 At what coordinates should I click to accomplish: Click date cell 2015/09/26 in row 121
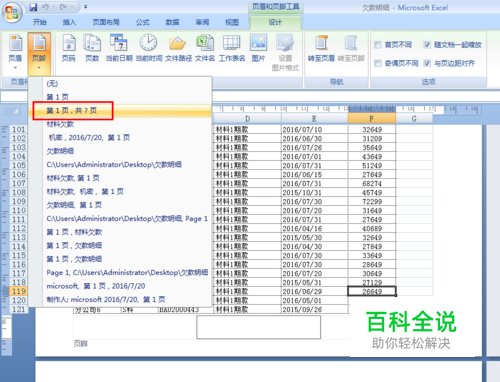pyautogui.click(x=314, y=309)
